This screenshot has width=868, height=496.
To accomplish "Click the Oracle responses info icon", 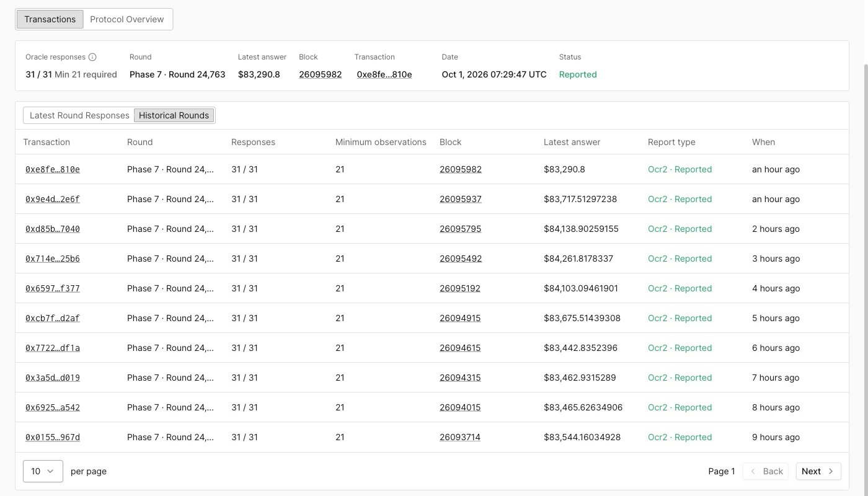I will coord(92,57).
